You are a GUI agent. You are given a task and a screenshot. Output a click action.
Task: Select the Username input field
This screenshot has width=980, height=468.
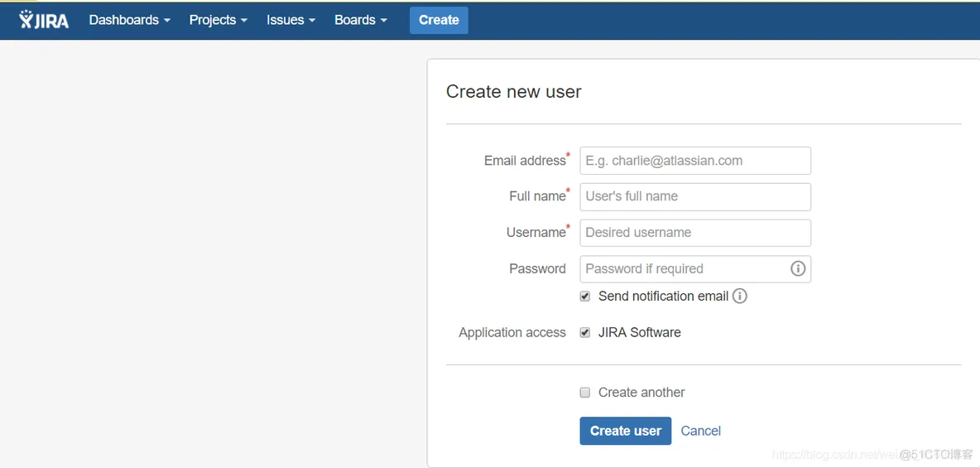tap(695, 233)
